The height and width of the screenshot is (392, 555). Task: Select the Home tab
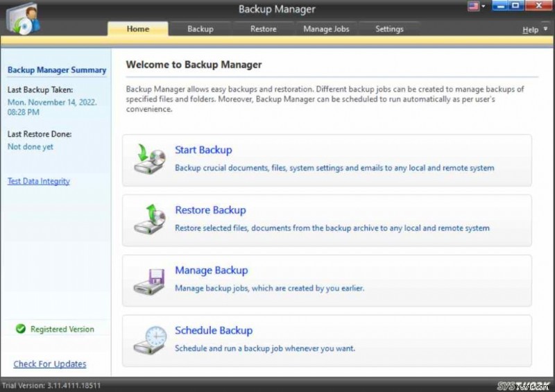[x=137, y=29]
